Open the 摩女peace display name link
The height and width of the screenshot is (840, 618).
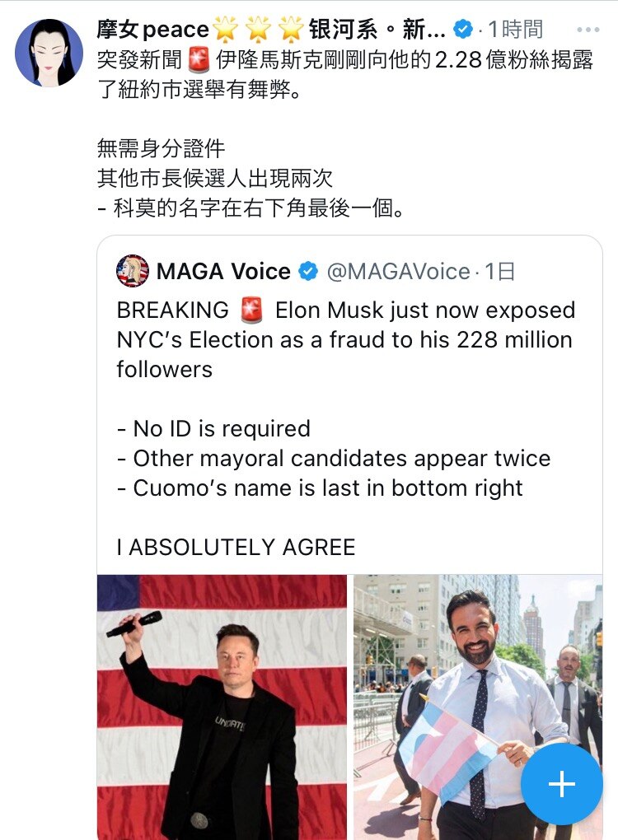(153, 30)
